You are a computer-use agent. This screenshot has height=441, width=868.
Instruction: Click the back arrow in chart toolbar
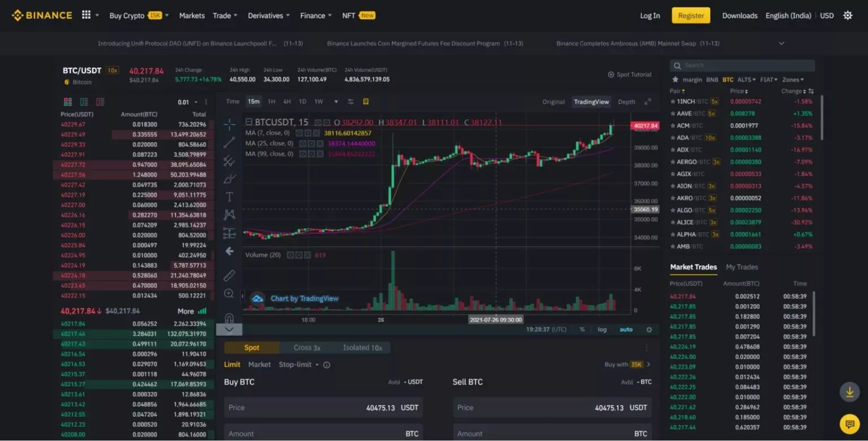pyautogui.click(x=229, y=251)
